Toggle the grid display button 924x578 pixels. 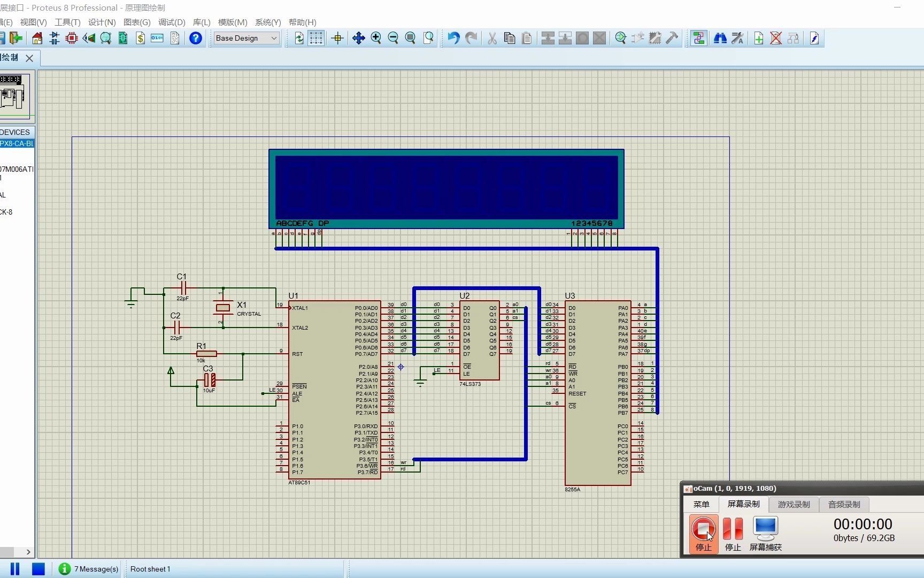coord(316,38)
